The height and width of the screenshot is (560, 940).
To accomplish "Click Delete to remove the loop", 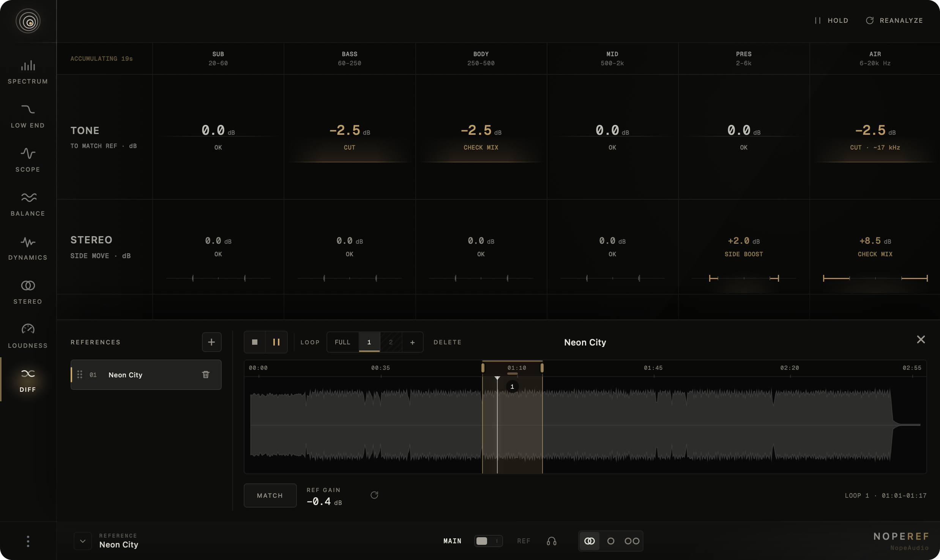I will click(x=448, y=342).
